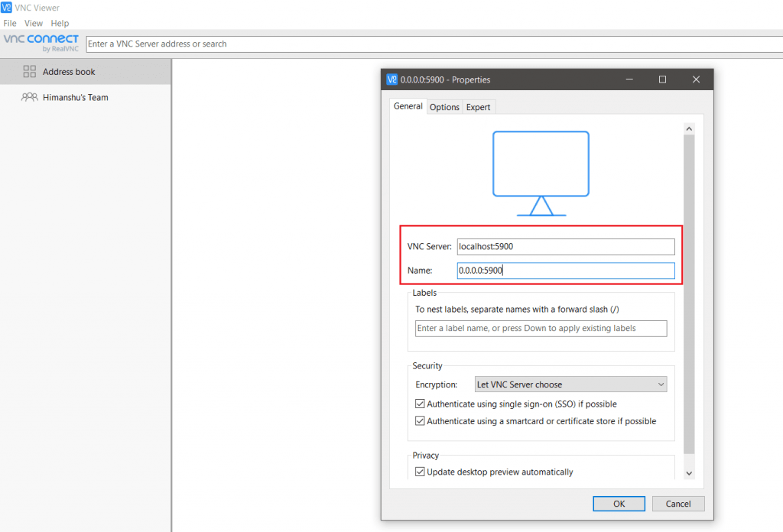Viewport: 783px width, 532px height.
Task: Click the nest labels instruction text
Action: (x=518, y=310)
